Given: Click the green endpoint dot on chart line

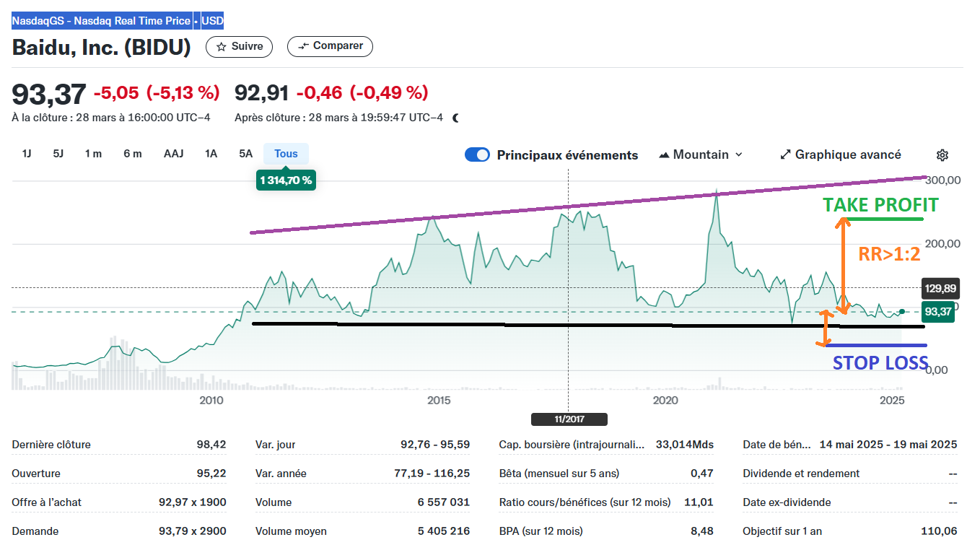Looking at the screenshot, I should (x=902, y=311).
